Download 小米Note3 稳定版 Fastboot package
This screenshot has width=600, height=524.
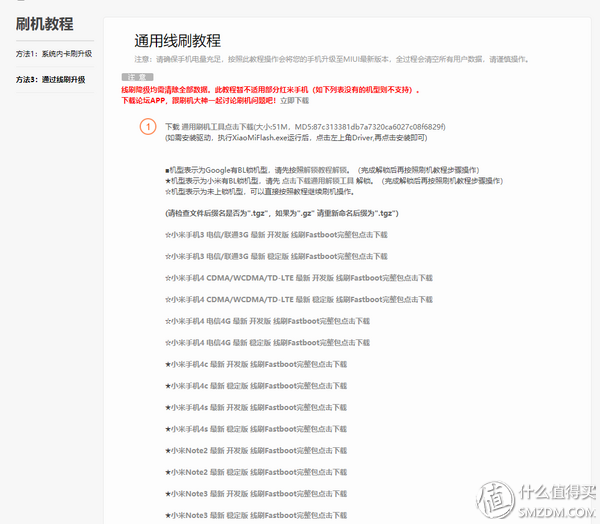pos(256,515)
